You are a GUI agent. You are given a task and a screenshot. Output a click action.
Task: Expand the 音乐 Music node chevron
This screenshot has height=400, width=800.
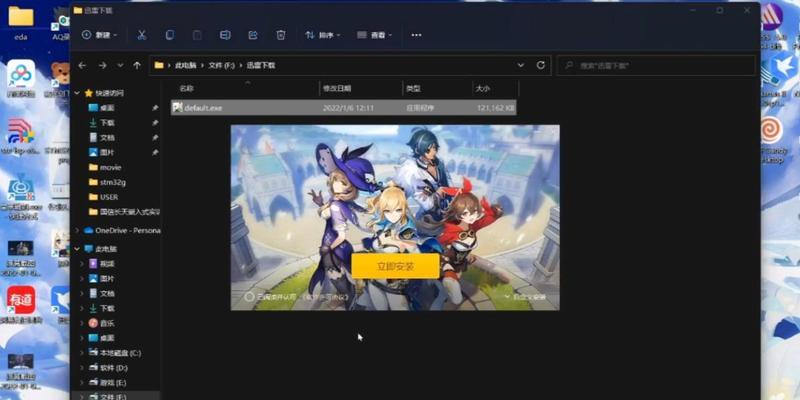pos(83,323)
